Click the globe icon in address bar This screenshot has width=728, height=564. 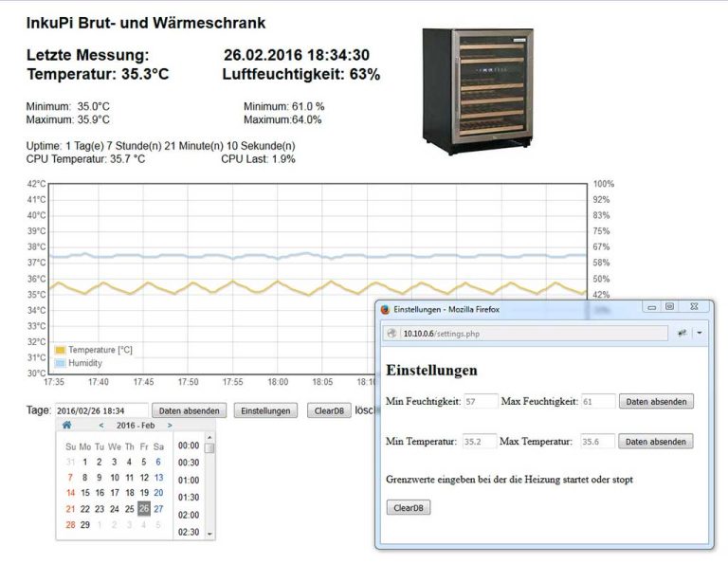(392, 334)
